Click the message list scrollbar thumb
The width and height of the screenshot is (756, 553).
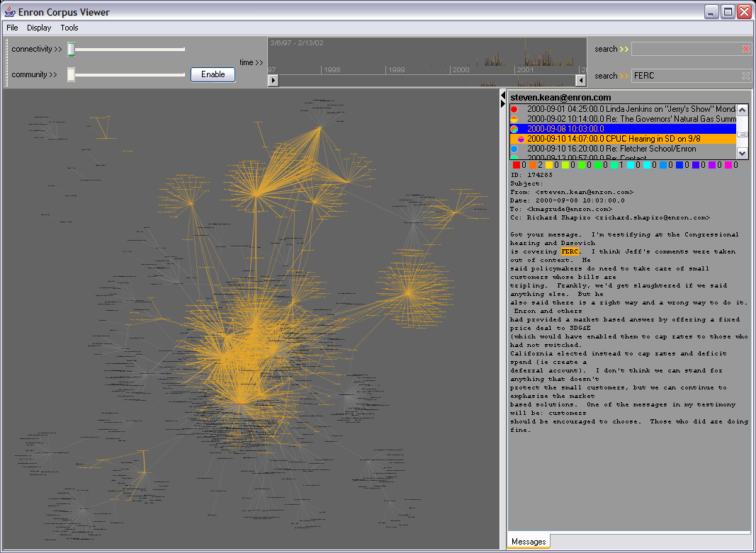tap(743, 135)
